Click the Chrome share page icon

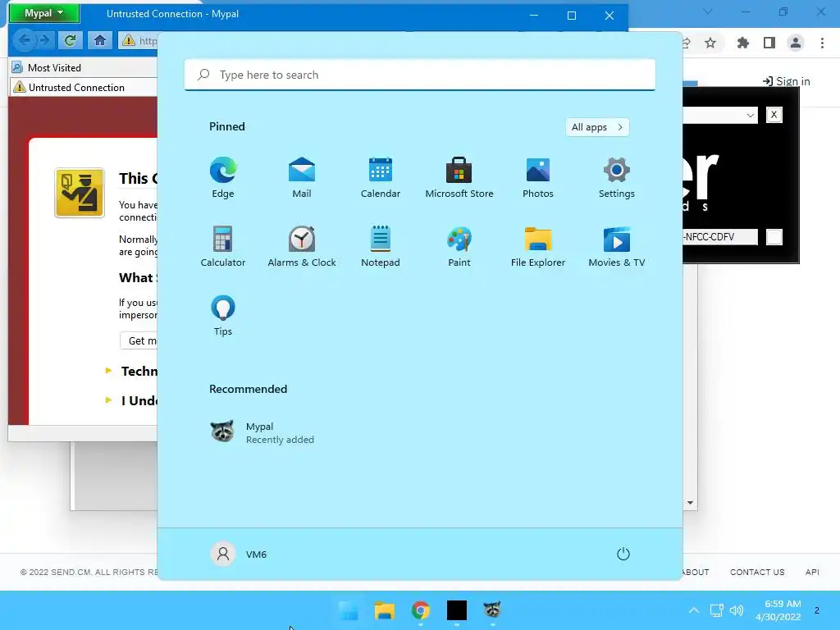[x=687, y=43]
